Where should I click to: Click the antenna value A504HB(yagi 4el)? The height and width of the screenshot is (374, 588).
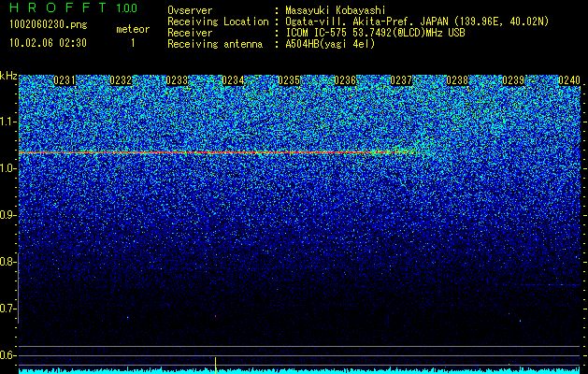pos(330,44)
